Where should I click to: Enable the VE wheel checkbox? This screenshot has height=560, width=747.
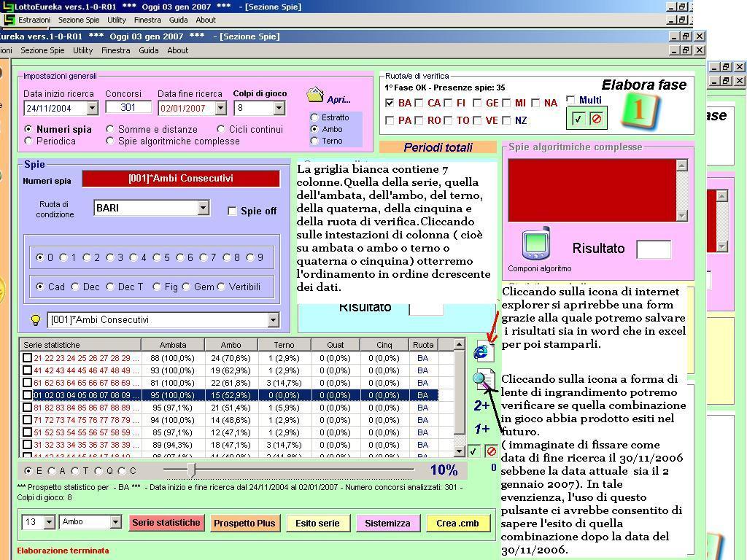tap(477, 120)
